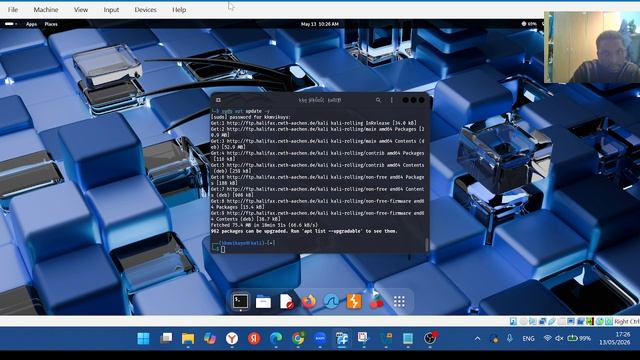Open Microsoft Edge on the taskbar

[x=276, y=338]
